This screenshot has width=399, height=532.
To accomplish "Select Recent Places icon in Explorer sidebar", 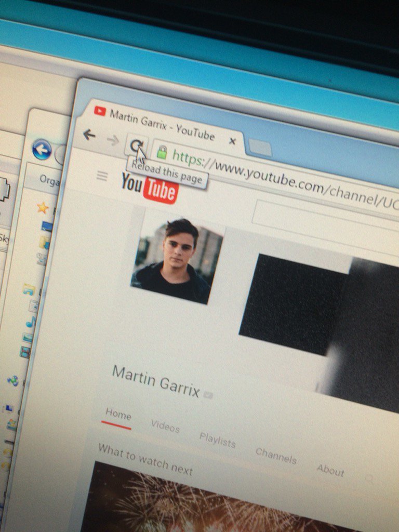I will pyautogui.click(x=42, y=260).
